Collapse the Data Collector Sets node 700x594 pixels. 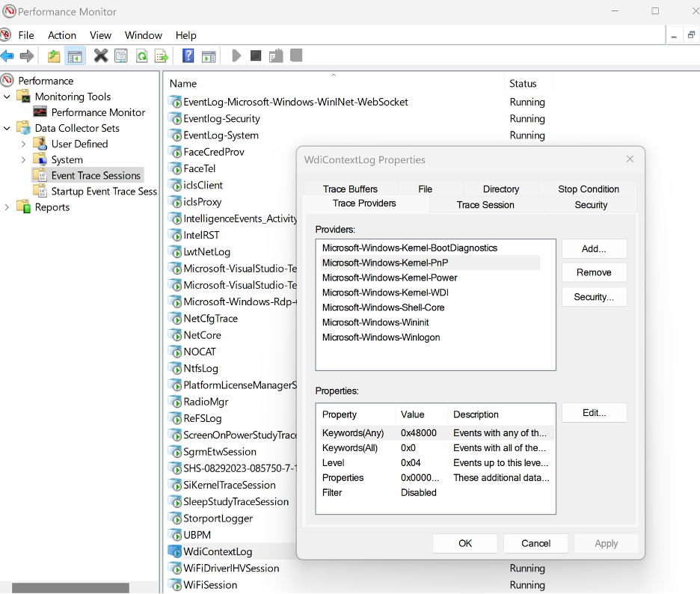7,128
